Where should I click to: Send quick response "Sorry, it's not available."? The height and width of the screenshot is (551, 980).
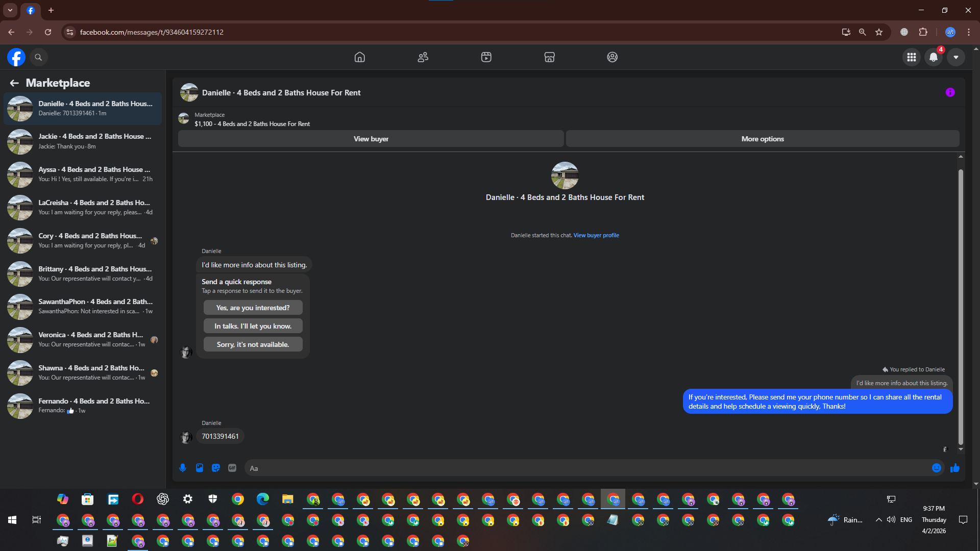(x=253, y=344)
